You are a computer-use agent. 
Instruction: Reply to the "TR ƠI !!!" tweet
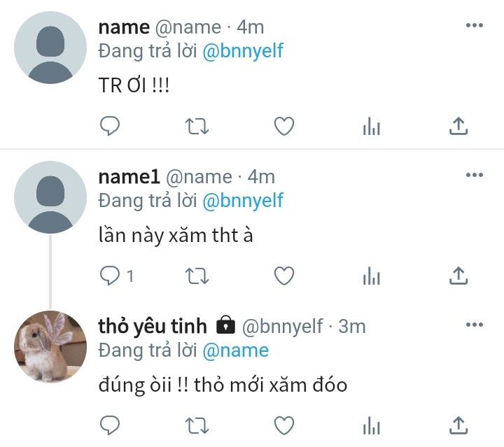(110, 126)
